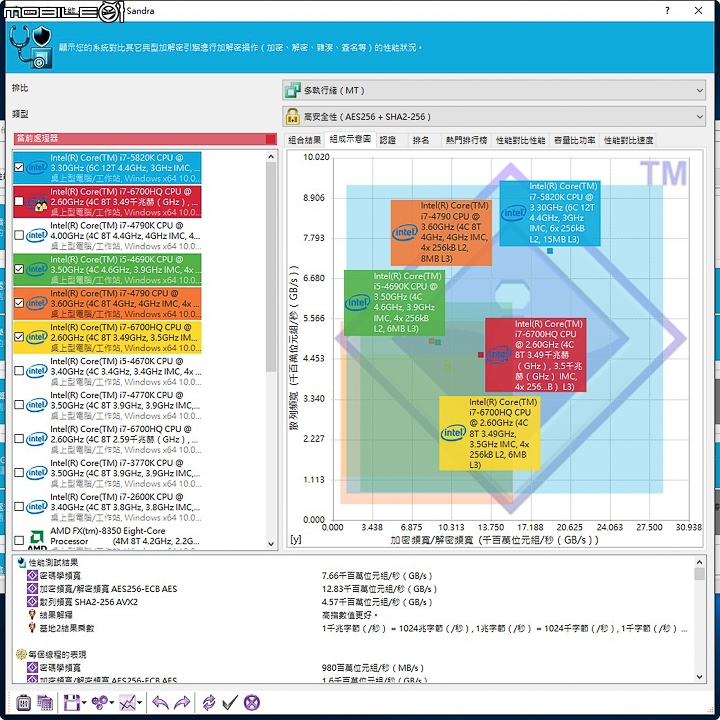The image size is (720, 720).
Task: Uncheck the i5-4690K CPU checkbox
Action: point(19,269)
